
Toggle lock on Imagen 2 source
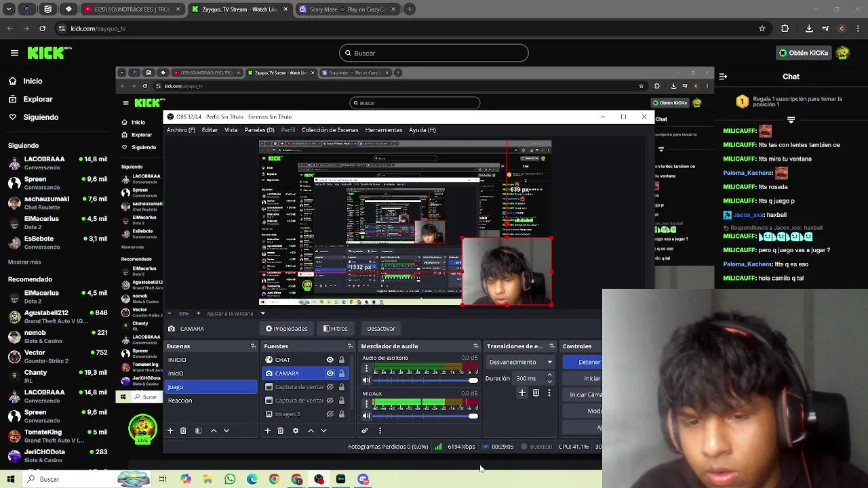tap(342, 414)
